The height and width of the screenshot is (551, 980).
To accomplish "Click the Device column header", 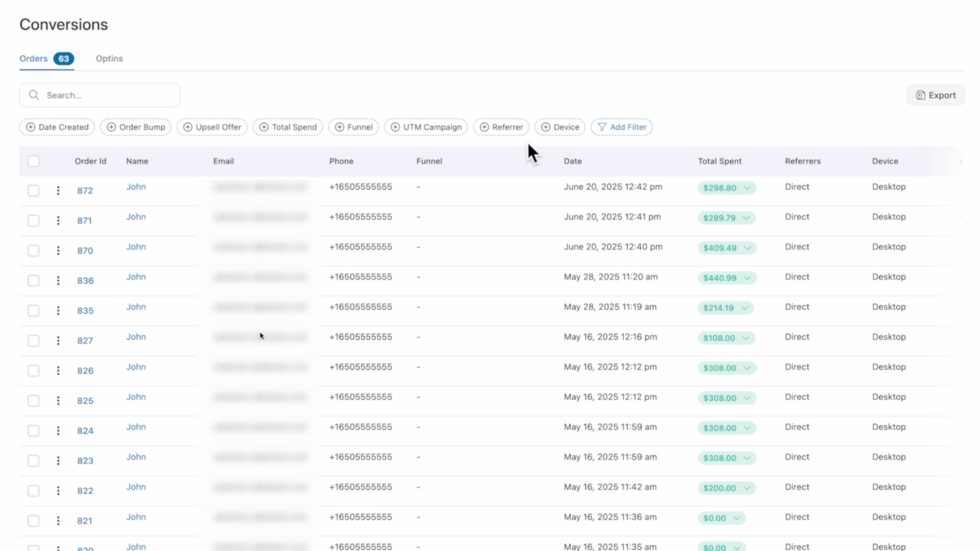I will [x=885, y=161].
